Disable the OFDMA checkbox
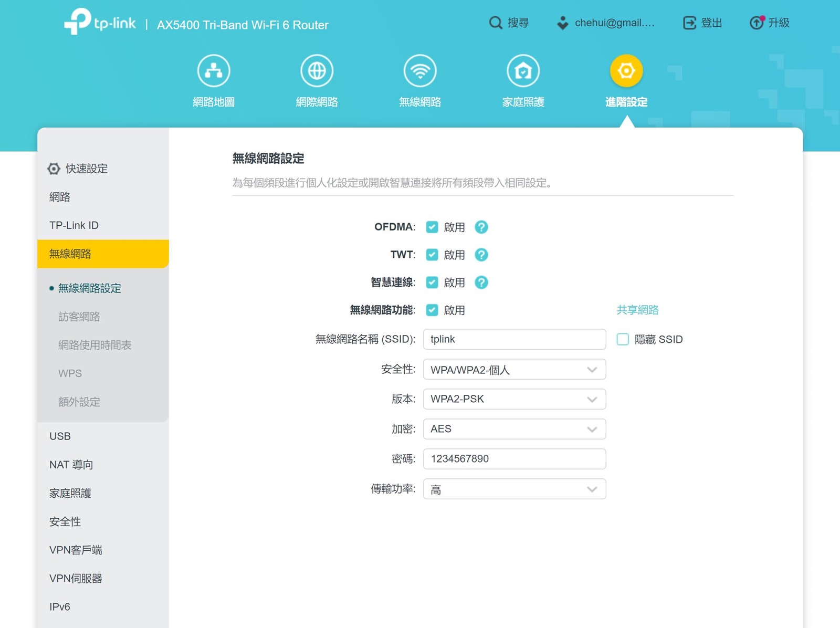840x628 pixels. point(432,227)
